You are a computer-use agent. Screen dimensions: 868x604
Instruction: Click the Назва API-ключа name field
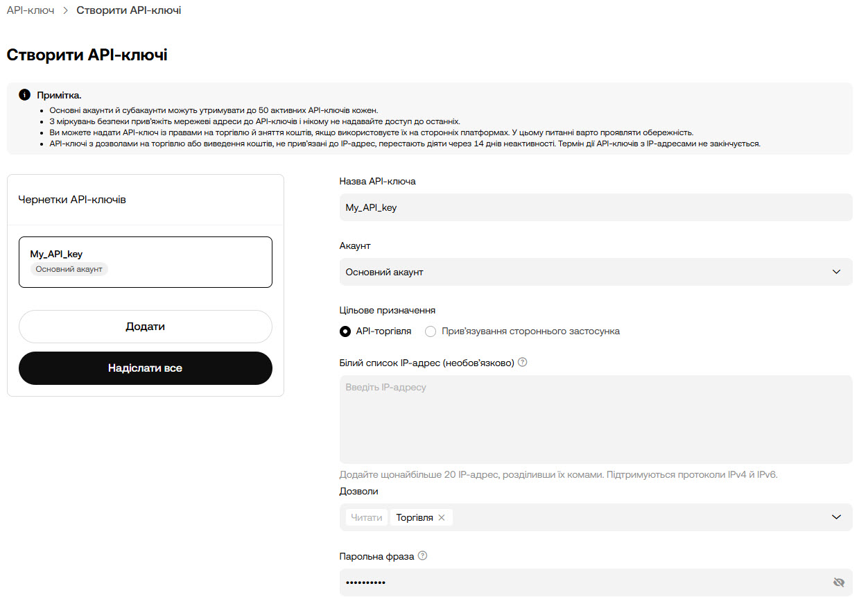coord(596,207)
